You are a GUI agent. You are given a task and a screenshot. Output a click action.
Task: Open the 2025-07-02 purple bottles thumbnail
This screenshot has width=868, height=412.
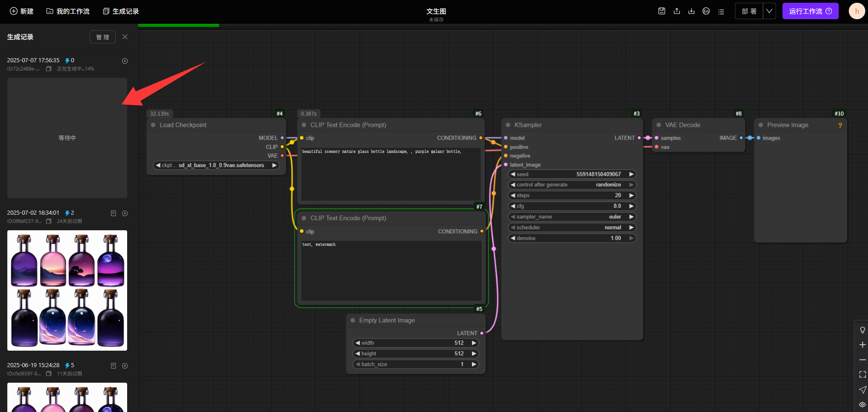[x=67, y=290]
